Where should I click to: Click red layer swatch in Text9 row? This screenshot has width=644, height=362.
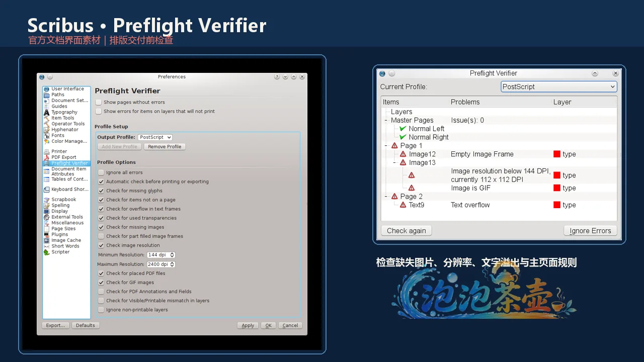click(557, 205)
